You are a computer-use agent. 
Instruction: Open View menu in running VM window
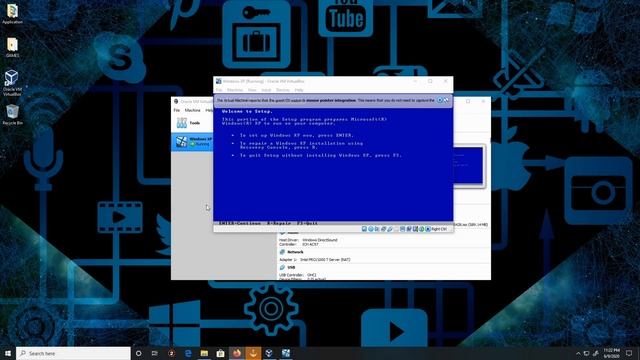pyautogui.click(x=252, y=90)
